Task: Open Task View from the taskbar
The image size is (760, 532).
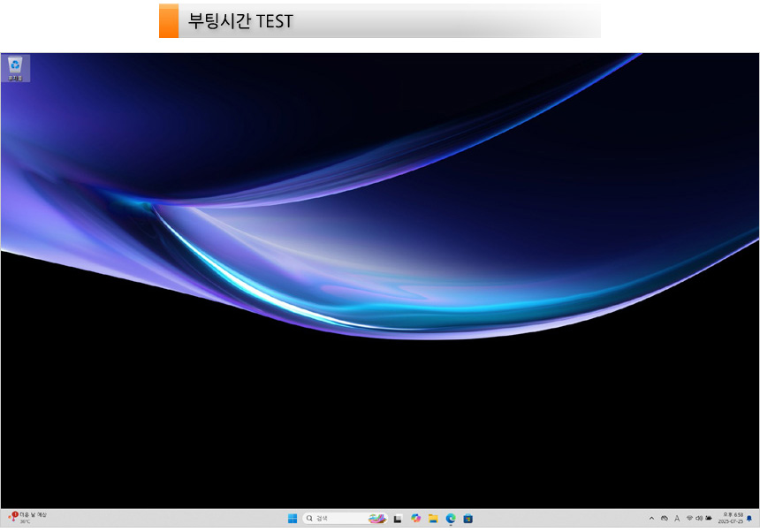Action: 399,519
